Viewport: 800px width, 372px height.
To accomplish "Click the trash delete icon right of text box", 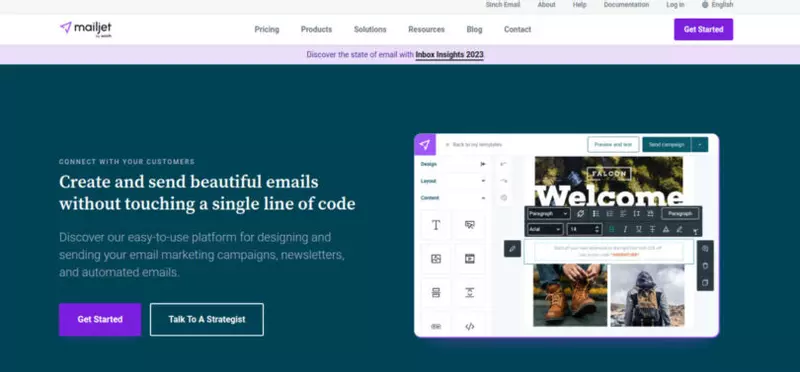I will point(705,265).
